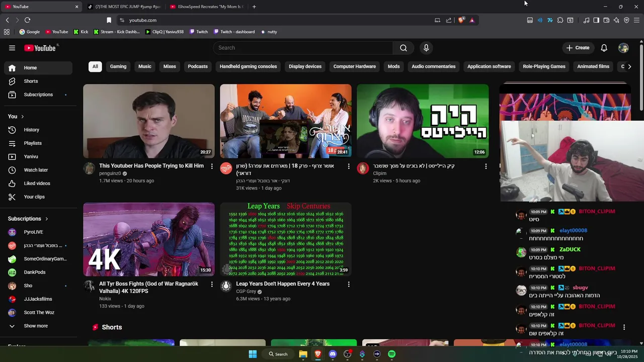Open Watch later in the sidebar
644x362 pixels.
[38, 170]
